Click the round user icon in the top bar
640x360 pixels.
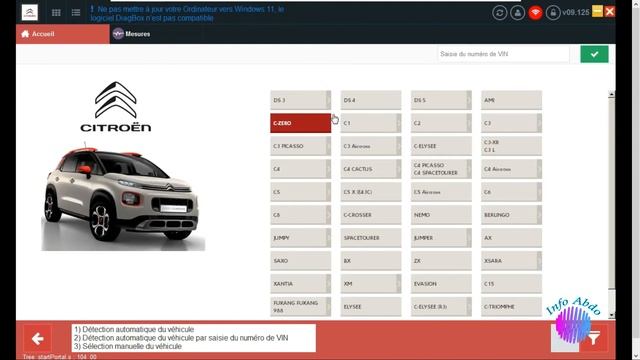[x=517, y=13]
